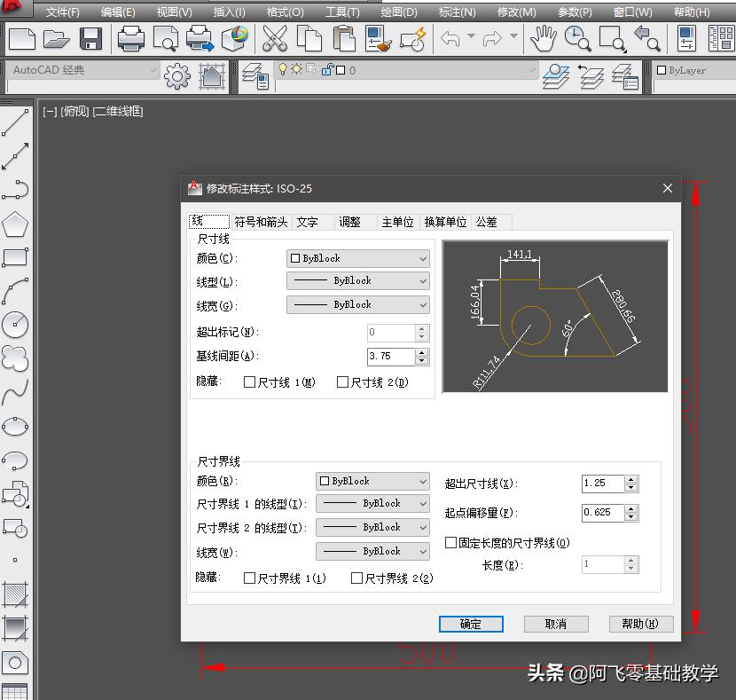Screen dimensions: 736x700
Task: Check the 隐藏 尺寸线 1(M) checkbox
Action: point(249,381)
